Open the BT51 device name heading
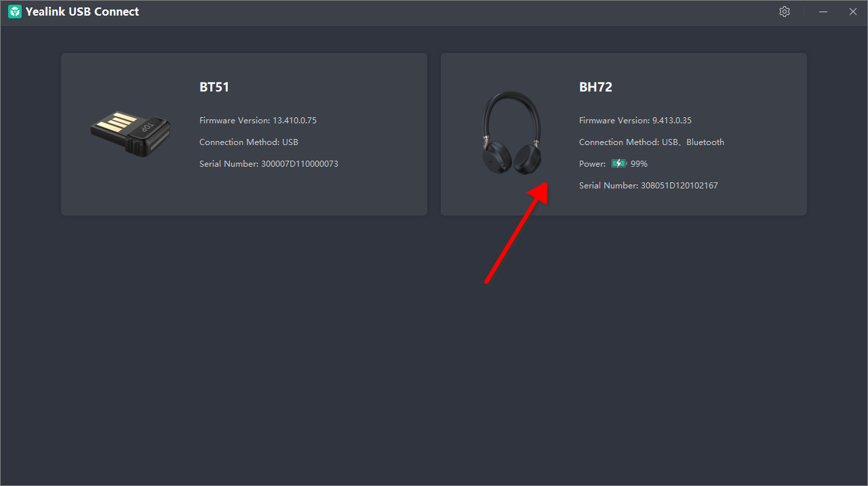 [214, 87]
